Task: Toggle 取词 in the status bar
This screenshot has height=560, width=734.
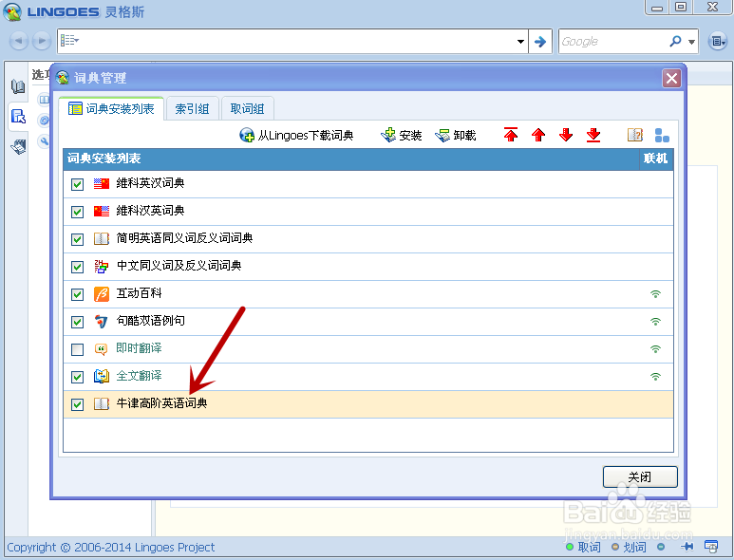Action: pos(583,547)
